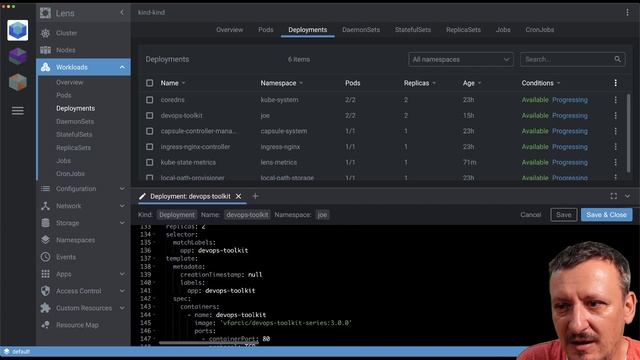
Task: Click the Workloads icon in the sidebar
Action: pos(45,67)
